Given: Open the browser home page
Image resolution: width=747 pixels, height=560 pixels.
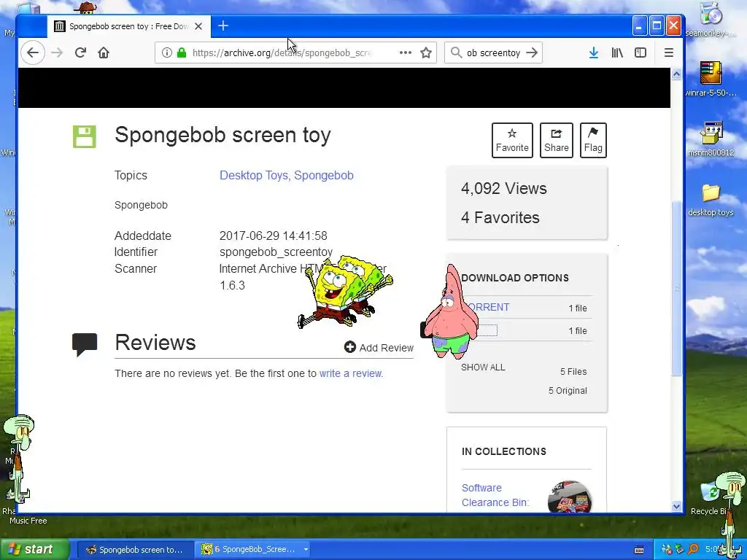Looking at the screenshot, I should [x=104, y=52].
